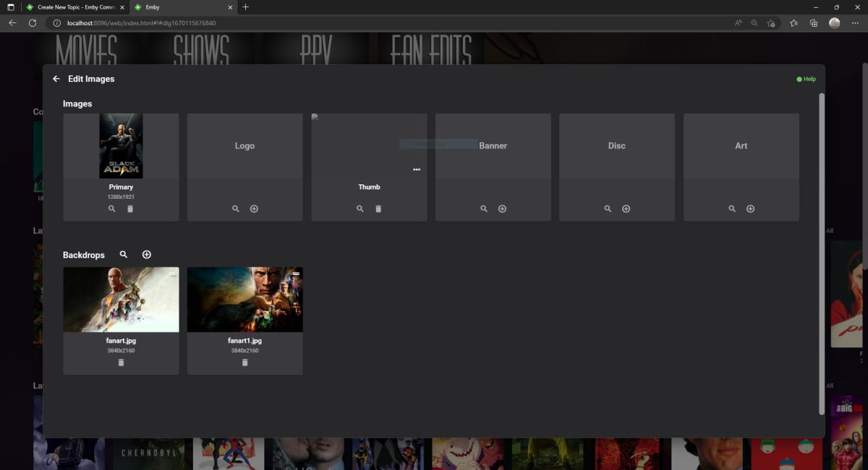Add an Art image with the plus icon
Viewport: 868px width, 470px height.
point(751,209)
